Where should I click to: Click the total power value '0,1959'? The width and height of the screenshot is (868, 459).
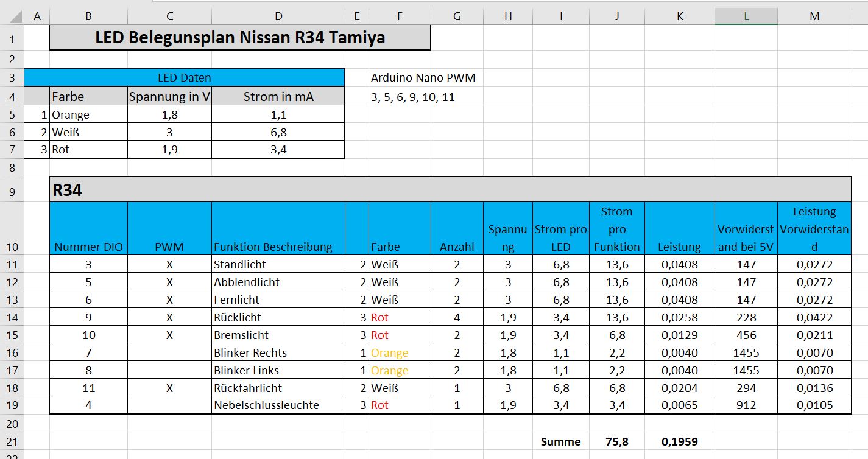(680, 441)
